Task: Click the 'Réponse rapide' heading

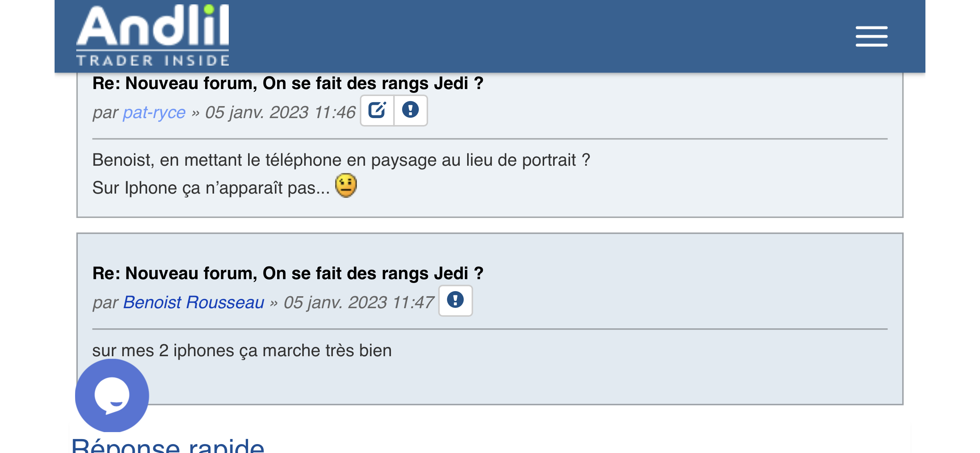Action: [x=168, y=445]
